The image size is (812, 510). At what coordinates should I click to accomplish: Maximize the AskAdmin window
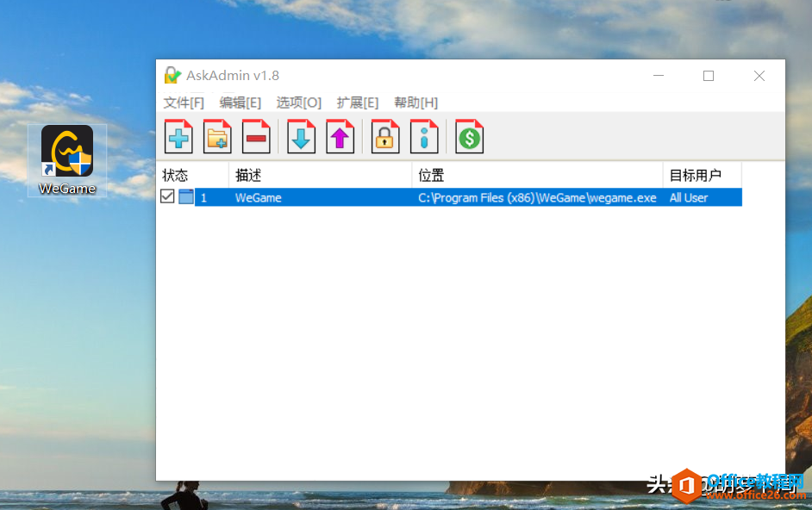click(709, 76)
